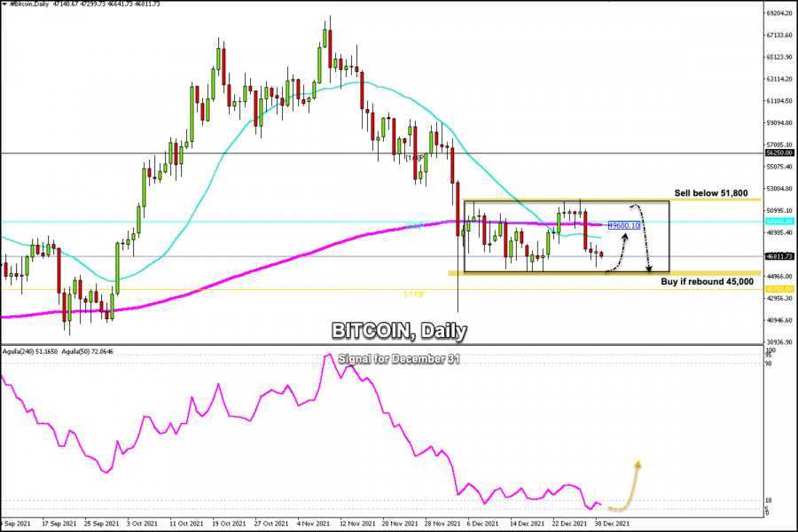The height and width of the screenshot is (532, 798).
Task: Click the 55075.40 price axis label
Action: click(779, 167)
